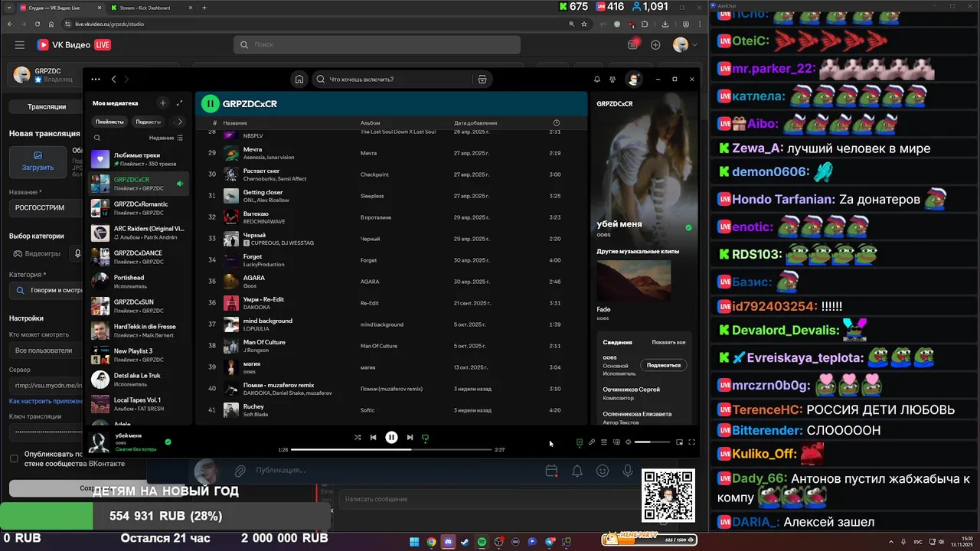This screenshot has width=980, height=551.
Task: Toggle the green repeat button in Spotify
Action: pyautogui.click(x=425, y=438)
